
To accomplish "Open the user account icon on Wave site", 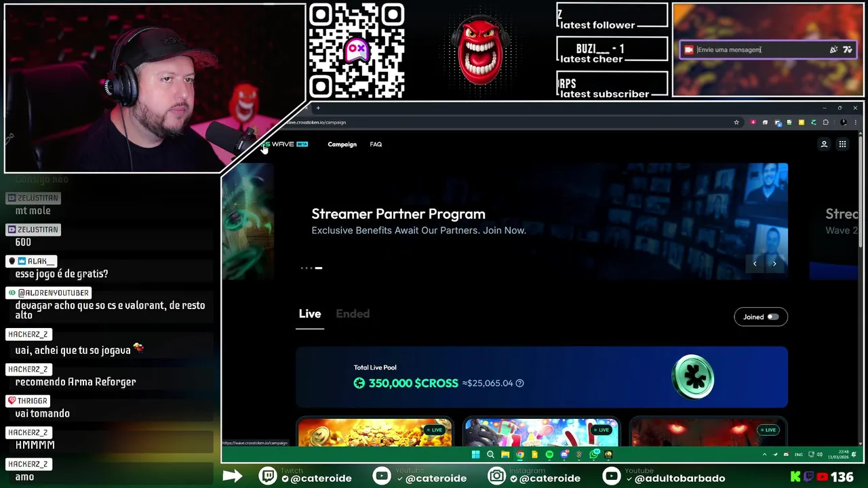I will click(824, 144).
